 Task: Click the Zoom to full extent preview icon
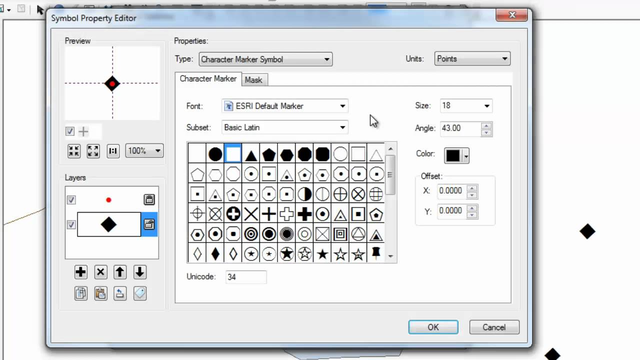click(93, 151)
